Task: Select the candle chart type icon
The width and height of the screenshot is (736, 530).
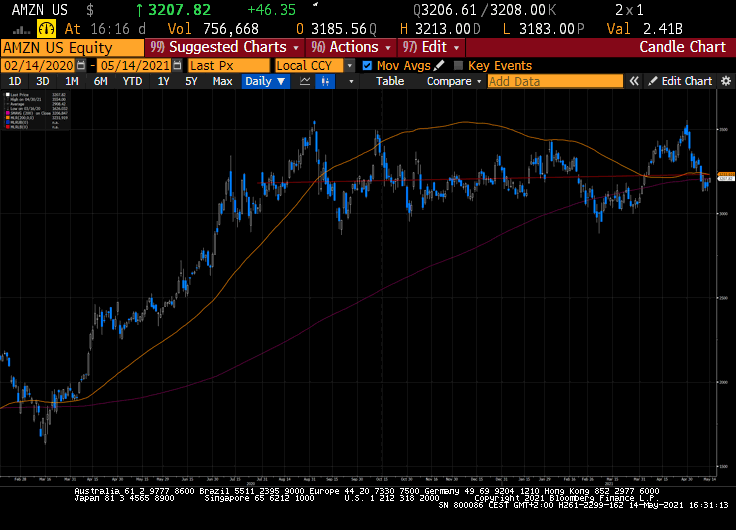Action: point(325,81)
